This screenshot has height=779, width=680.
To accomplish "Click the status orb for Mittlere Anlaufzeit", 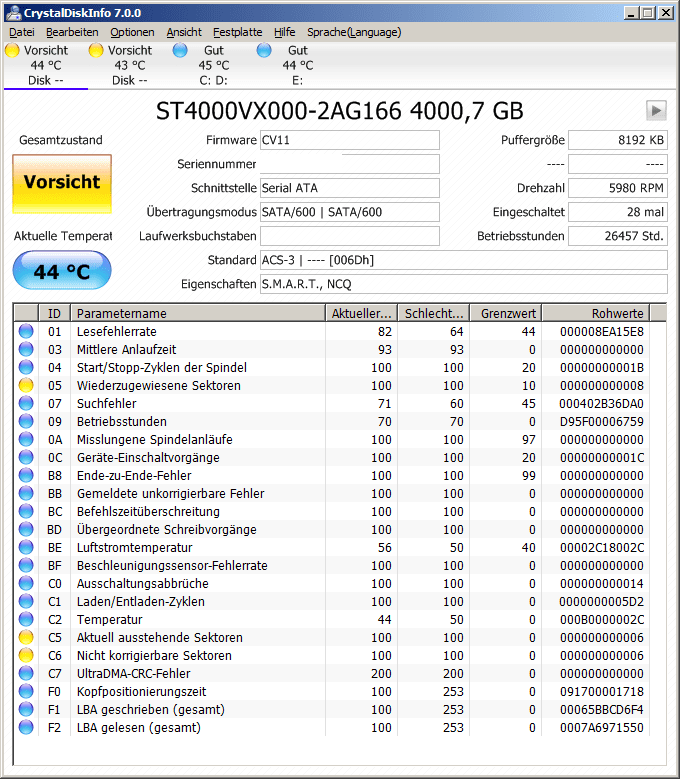I will (26, 349).
